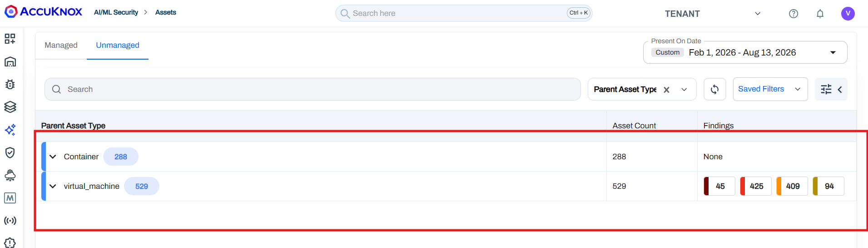
Task: Open the bug issues icon in sidebar
Action: 10,84
